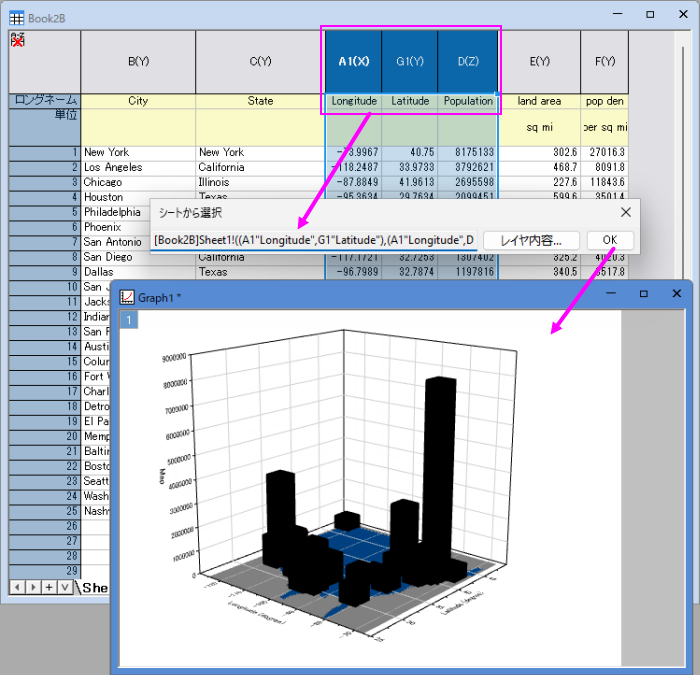This screenshot has width=700, height=675.
Task: Open the sheet list dropdown arrow
Action: pyautogui.click(x=65, y=587)
